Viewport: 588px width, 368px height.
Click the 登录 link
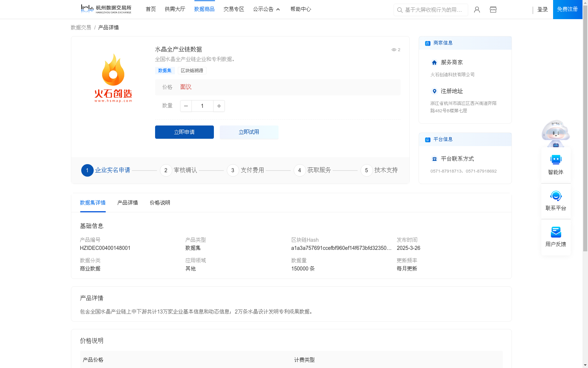coord(542,10)
